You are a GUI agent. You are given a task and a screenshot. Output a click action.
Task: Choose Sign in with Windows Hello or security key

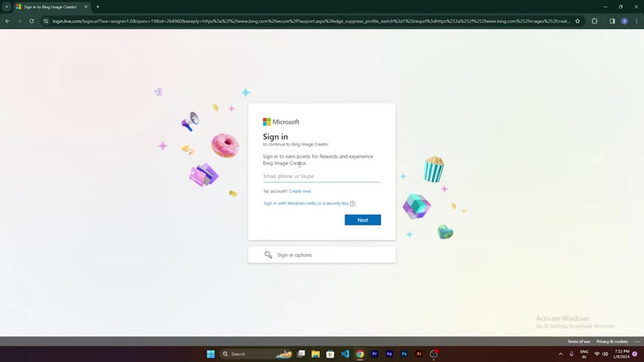tap(306, 204)
